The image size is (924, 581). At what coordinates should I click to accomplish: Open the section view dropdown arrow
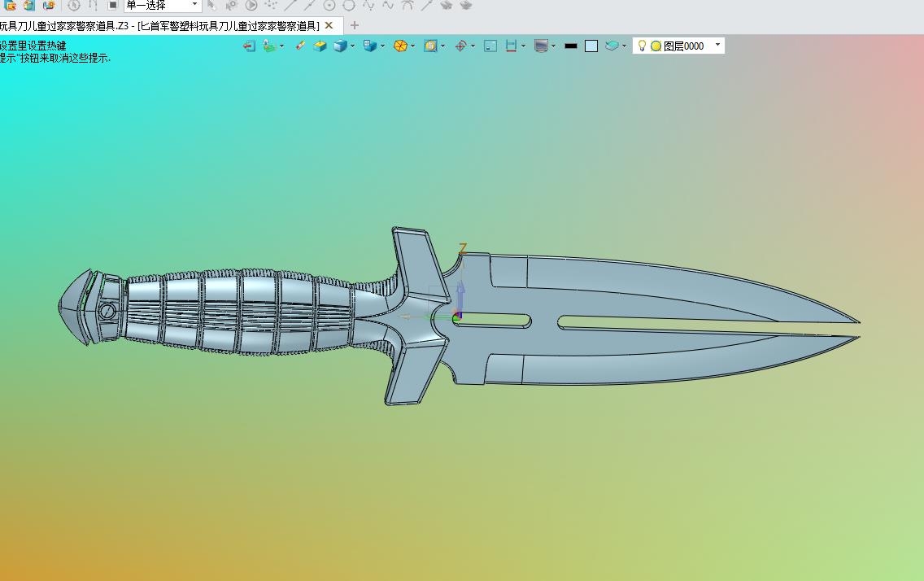[442, 46]
